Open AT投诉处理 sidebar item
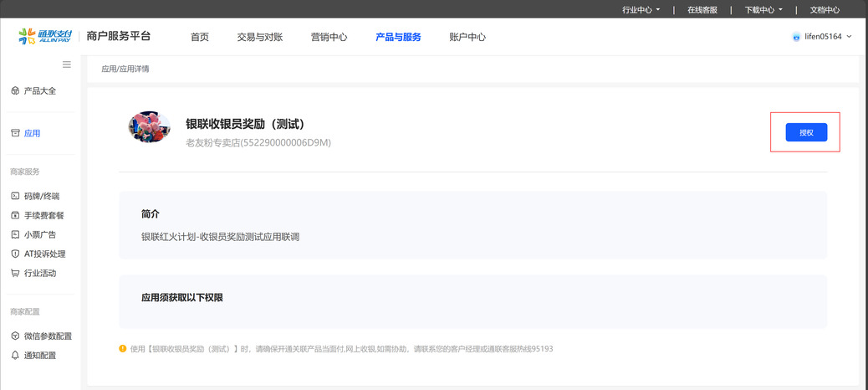The width and height of the screenshot is (868, 390). click(45, 254)
